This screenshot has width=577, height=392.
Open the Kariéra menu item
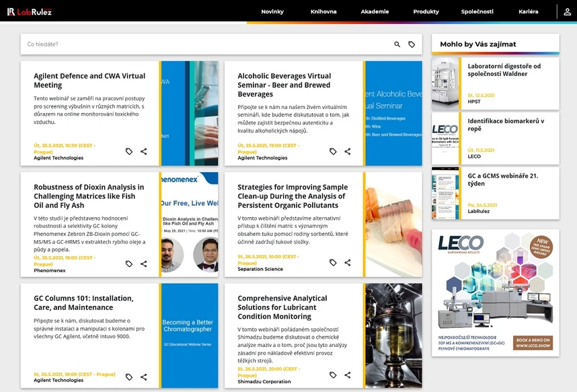[529, 11]
